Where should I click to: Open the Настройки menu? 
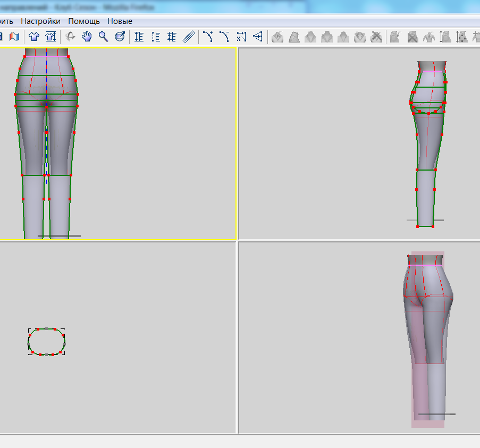click(x=40, y=21)
